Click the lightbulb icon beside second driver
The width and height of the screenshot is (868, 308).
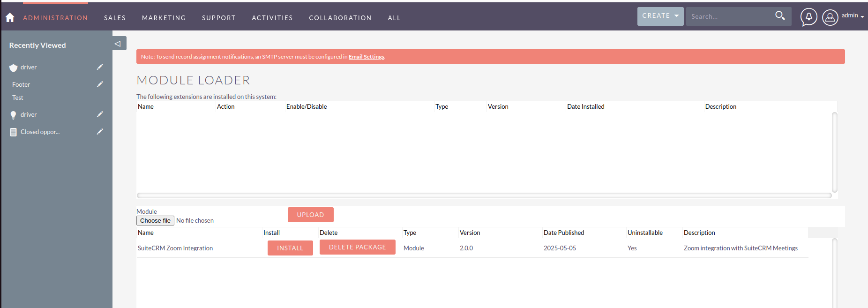[13, 115]
